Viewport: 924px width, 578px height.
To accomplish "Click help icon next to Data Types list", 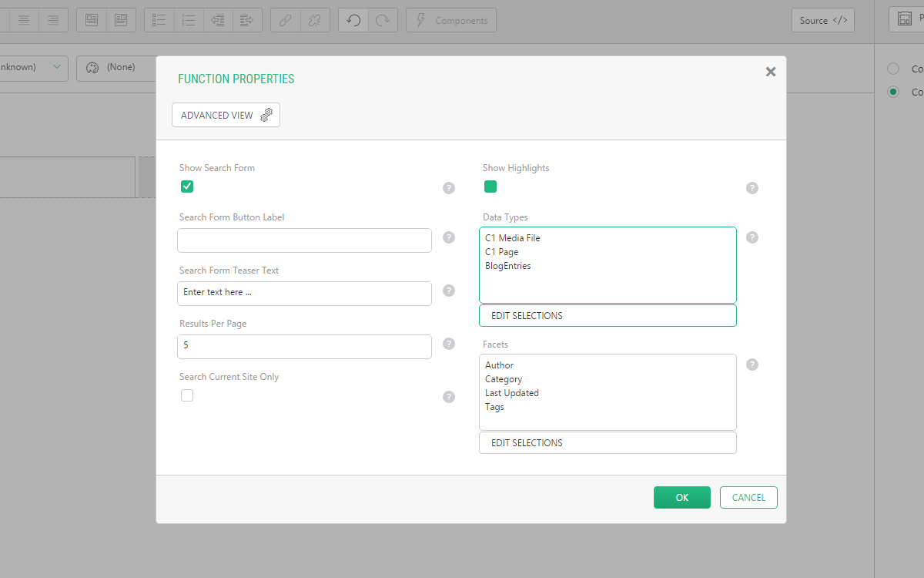I will coord(752,237).
